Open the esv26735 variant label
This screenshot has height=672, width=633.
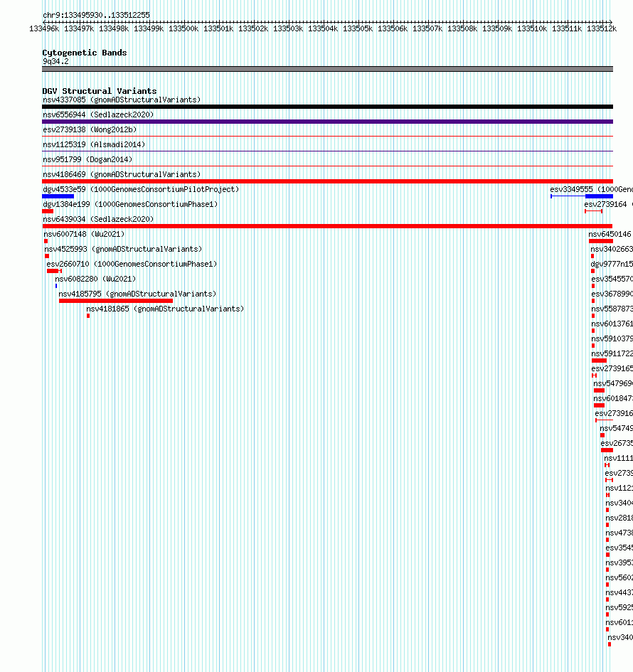617,443
